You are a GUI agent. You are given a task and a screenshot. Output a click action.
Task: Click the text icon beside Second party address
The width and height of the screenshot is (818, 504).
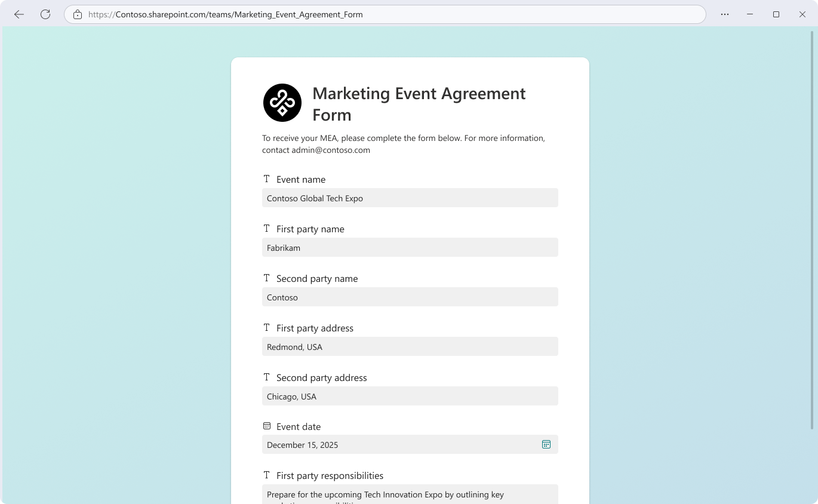click(x=267, y=377)
